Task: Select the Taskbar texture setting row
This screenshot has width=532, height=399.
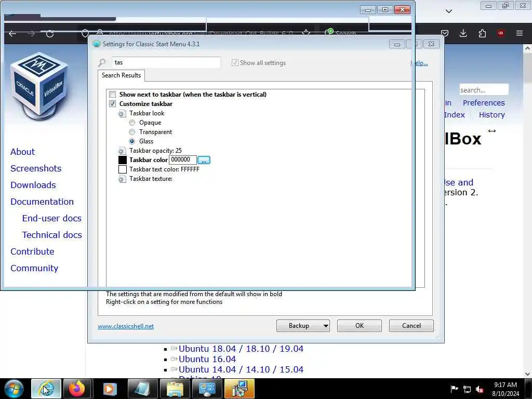Action: pos(151,179)
